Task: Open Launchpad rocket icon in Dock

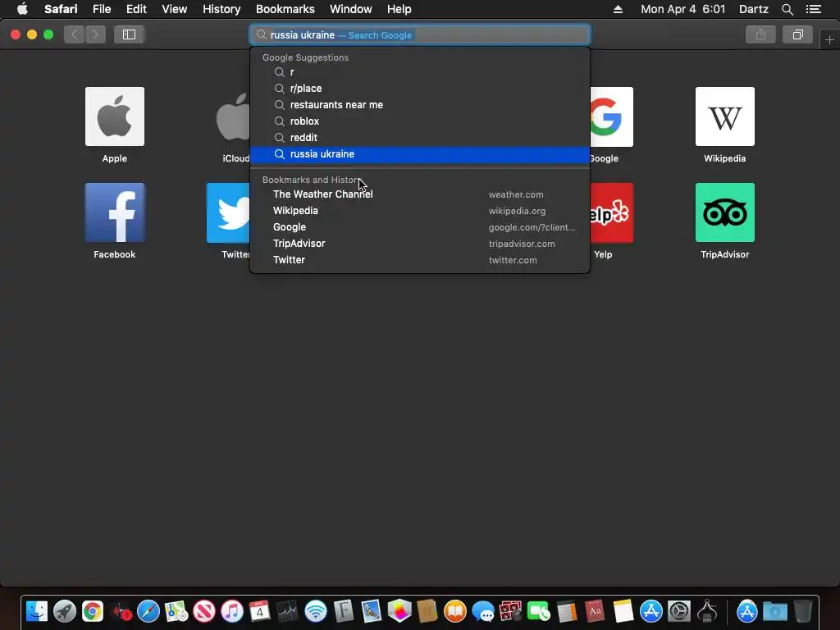Action: [65, 611]
